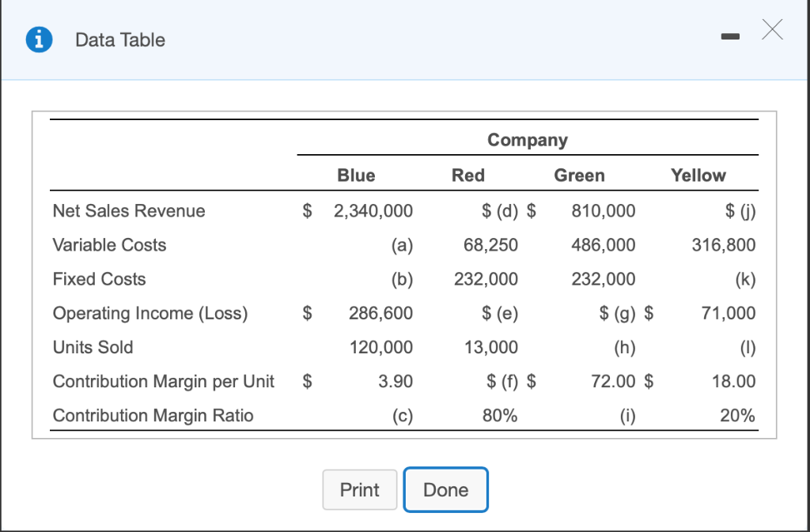Click Red variable costs value 68,250
This screenshot has height=532, width=810.
490,244
